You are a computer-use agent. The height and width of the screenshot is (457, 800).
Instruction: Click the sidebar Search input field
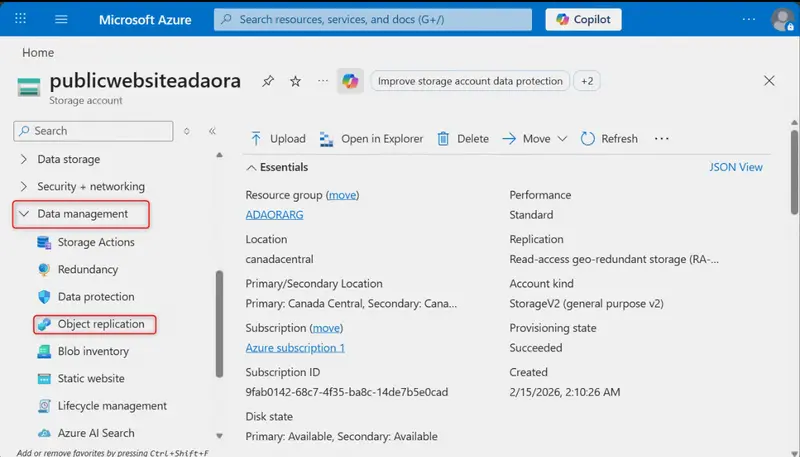pos(93,131)
